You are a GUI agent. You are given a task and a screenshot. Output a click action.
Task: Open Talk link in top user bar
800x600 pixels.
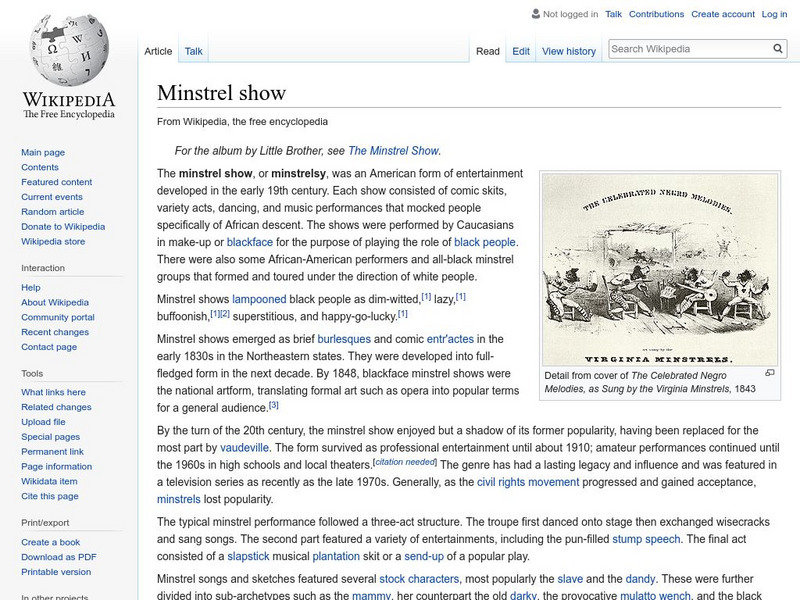click(613, 14)
